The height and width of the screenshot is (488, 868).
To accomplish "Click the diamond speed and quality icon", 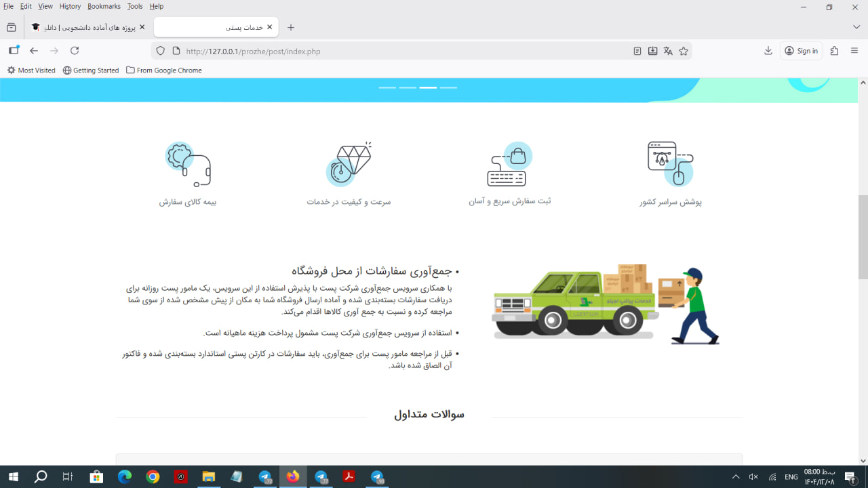I will click(x=349, y=164).
